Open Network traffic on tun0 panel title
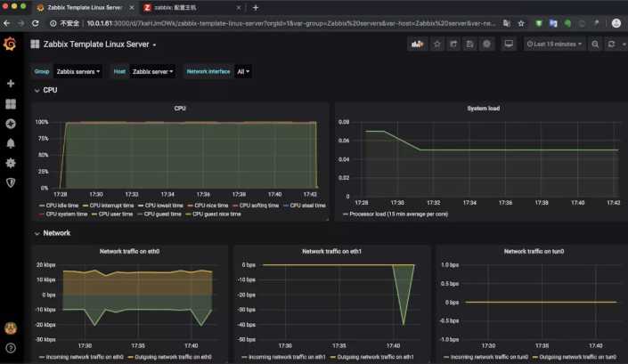 (534, 251)
